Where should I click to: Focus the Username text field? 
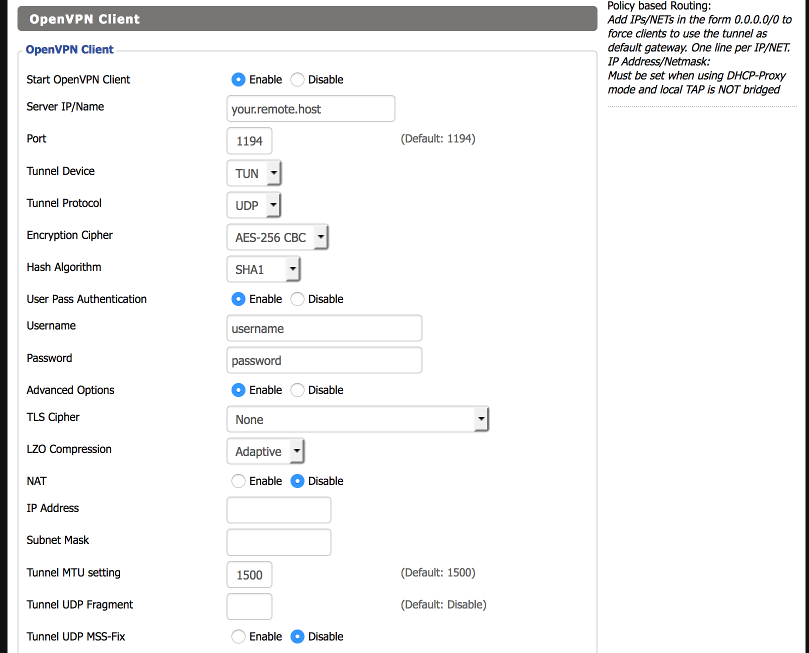325,328
